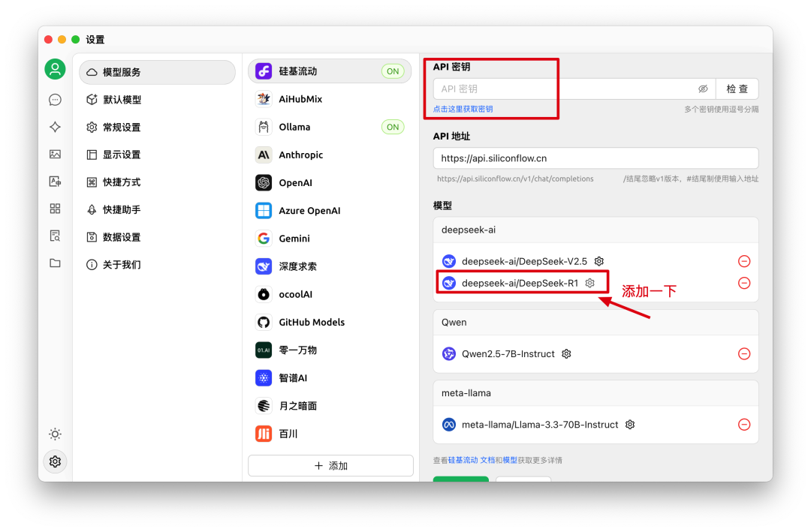Viewport: 811px width, 532px height.
Task: Open settings gear for DeepSeek-V2.5 model
Action: [598, 260]
